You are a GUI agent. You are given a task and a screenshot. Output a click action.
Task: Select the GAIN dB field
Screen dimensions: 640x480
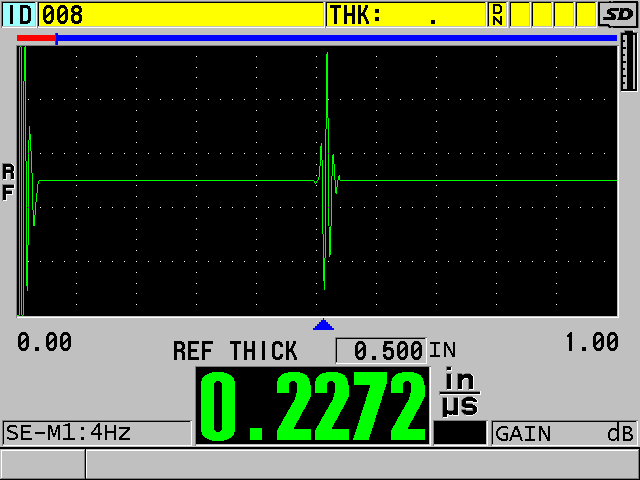pos(564,433)
